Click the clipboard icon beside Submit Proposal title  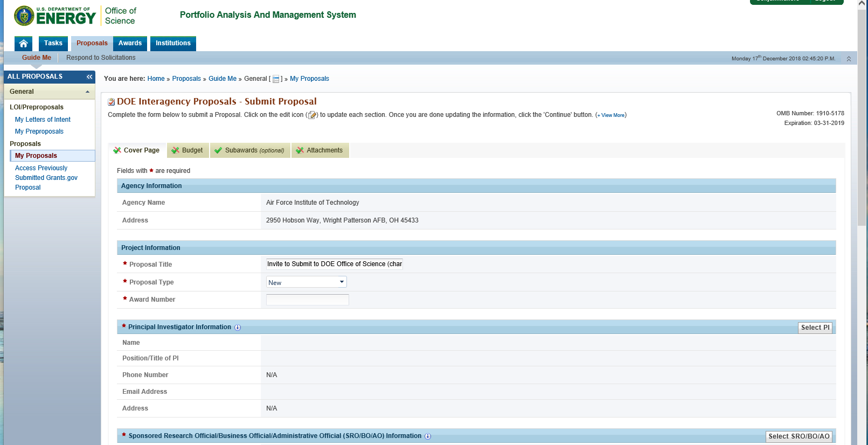pyautogui.click(x=112, y=102)
